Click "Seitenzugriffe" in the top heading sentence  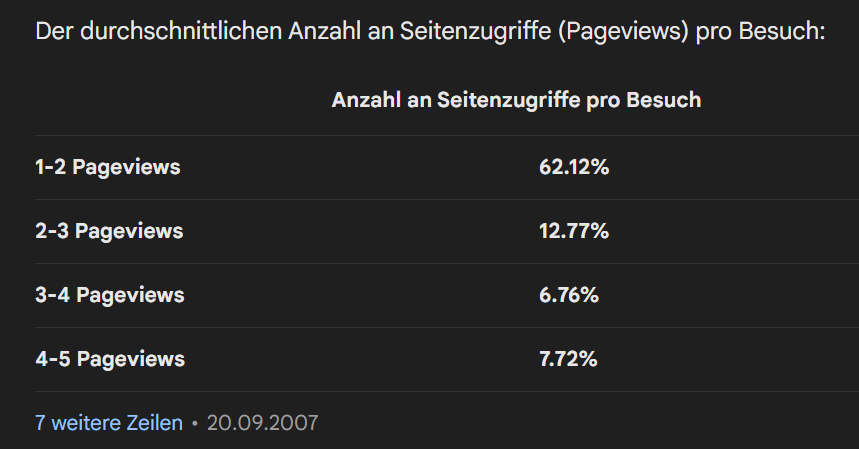pyautogui.click(x=475, y=31)
